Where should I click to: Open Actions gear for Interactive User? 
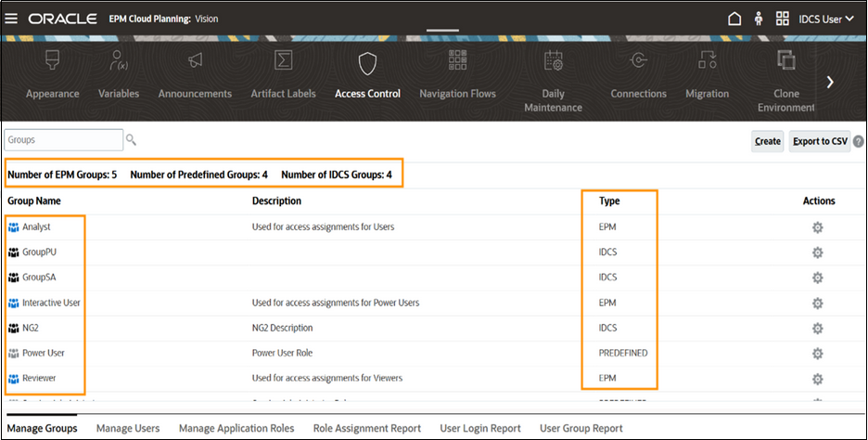point(818,304)
